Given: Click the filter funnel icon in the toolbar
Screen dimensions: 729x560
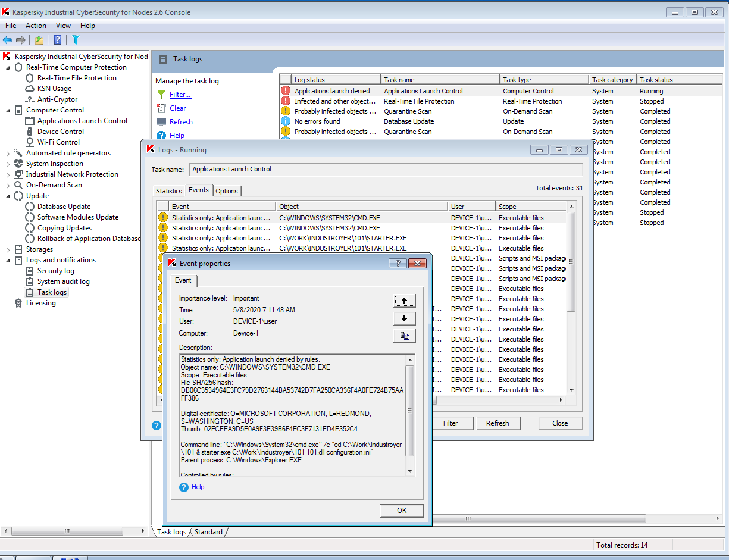Looking at the screenshot, I should click(76, 40).
